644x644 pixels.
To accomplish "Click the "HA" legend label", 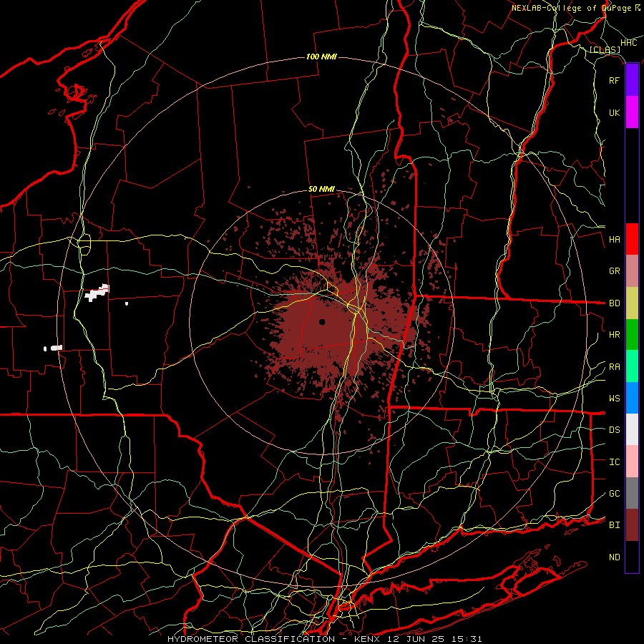I will point(614,240).
